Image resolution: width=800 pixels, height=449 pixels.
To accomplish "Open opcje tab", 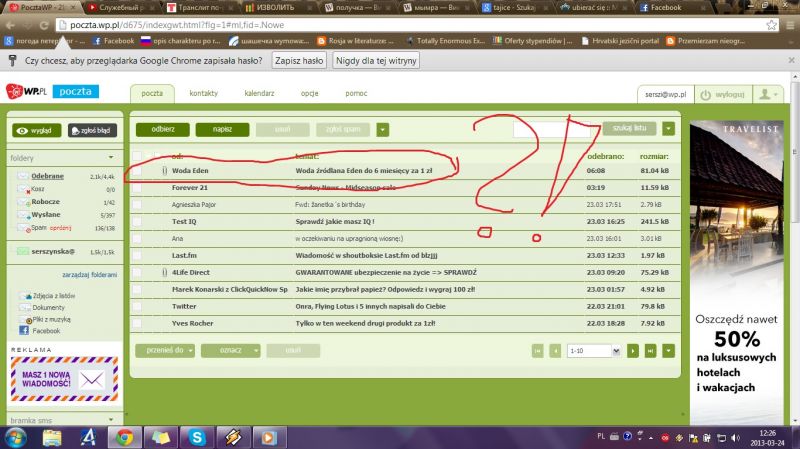I will click(309, 93).
